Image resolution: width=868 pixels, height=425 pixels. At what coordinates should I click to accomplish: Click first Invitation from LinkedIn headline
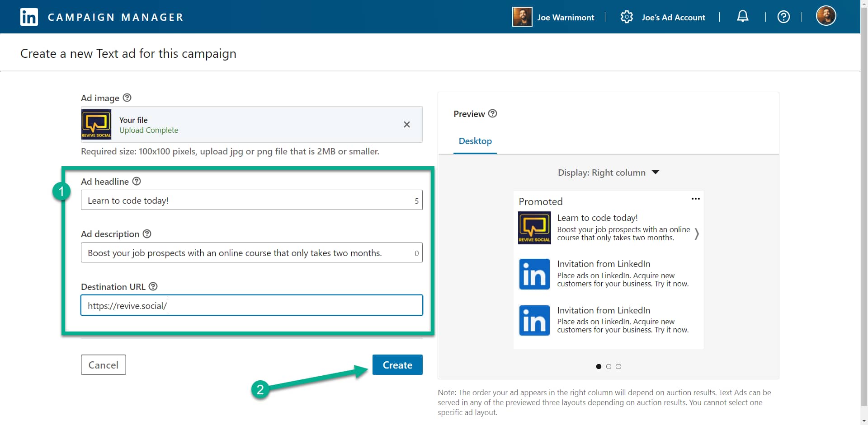pos(604,264)
